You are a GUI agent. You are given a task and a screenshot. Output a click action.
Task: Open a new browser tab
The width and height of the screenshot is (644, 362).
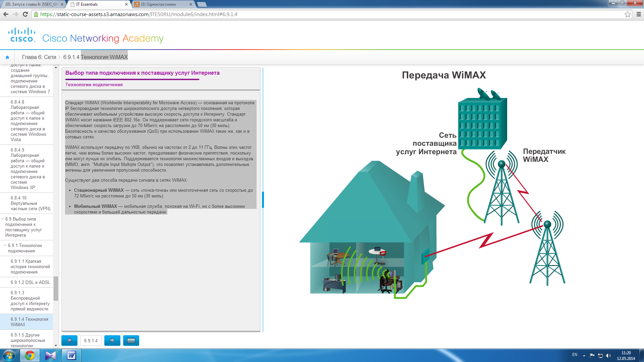coord(202,4)
